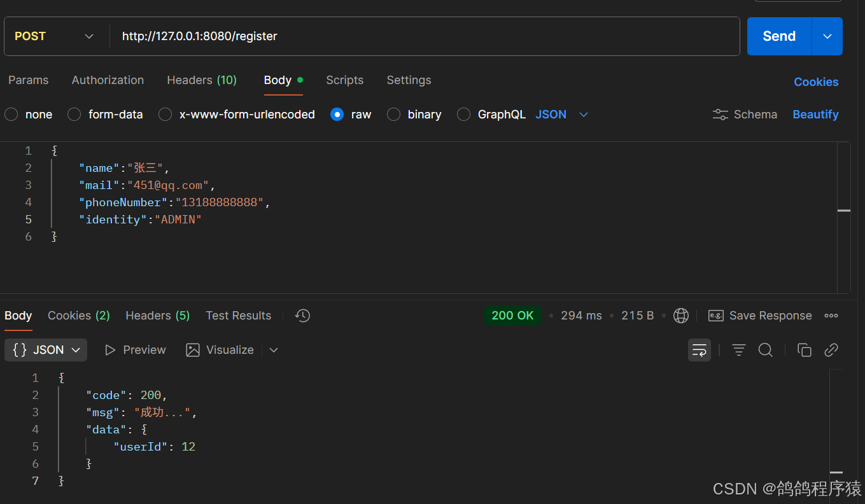Select the GraphQL body type
Image resolution: width=865 pixels, height=504 pixels.
[x=491, y=115]
